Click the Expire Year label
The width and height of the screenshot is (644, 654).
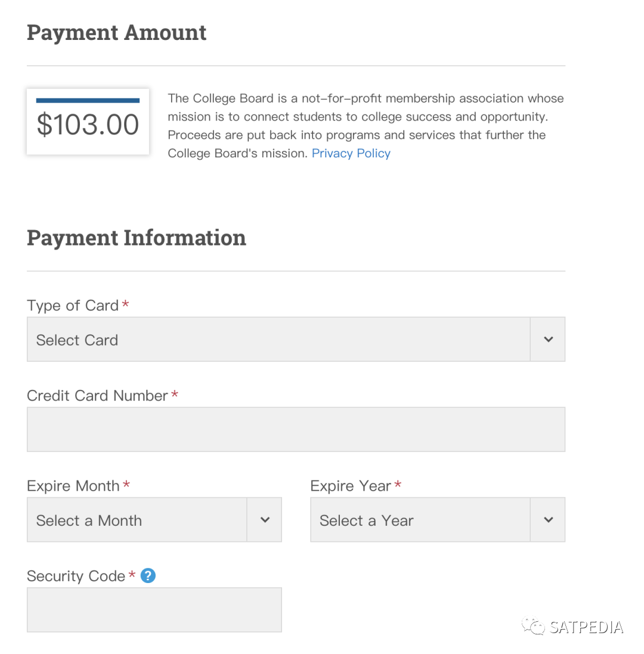pos(351,486)
